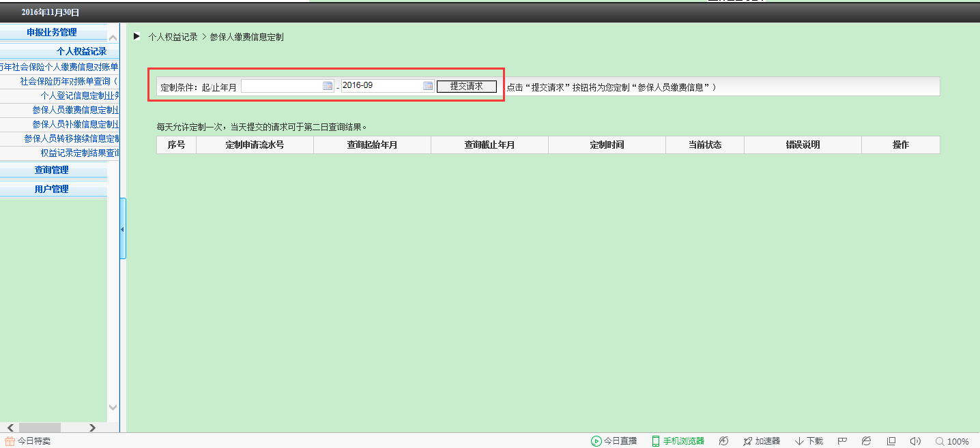Click the 个人权益记录 breadcrumb text
Image resolution: width=980 pixels, height=448 pixels.
tap(173, 37)
